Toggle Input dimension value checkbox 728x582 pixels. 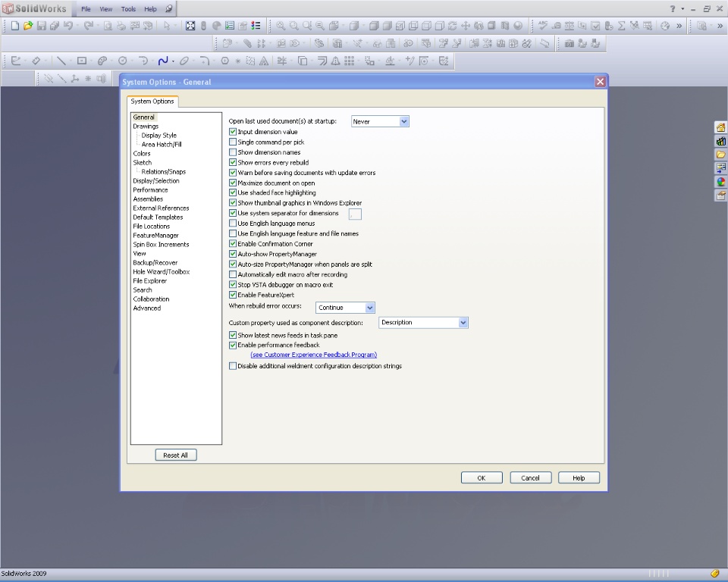[x=233, y=132]
